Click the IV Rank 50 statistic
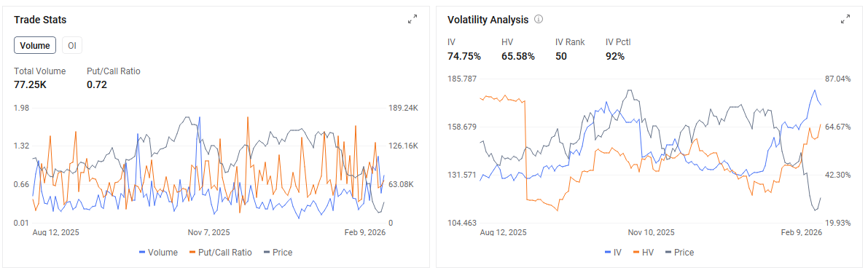868x273 pixels. click(560, 56)
